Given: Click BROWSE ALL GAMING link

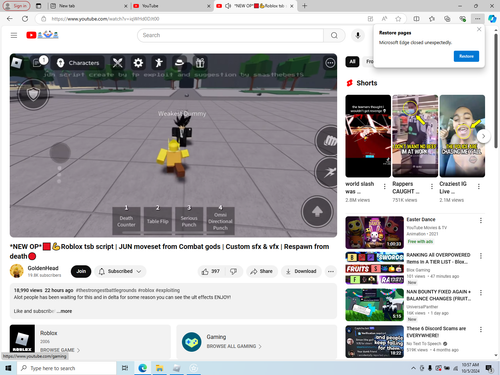Looking at the screenshot, I should (x=234, y=346).
